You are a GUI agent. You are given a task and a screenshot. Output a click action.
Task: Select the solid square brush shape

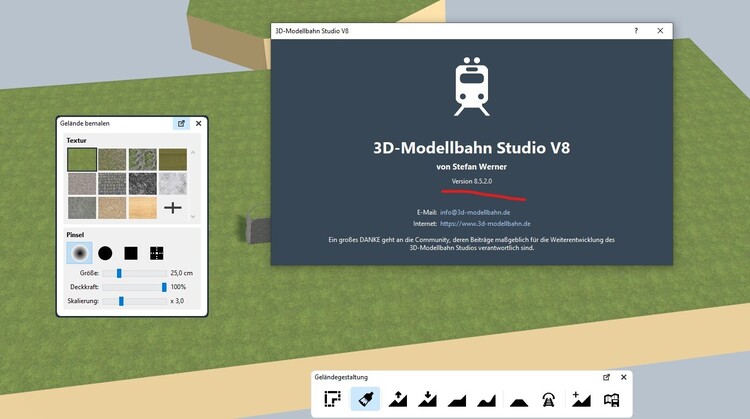131,253
